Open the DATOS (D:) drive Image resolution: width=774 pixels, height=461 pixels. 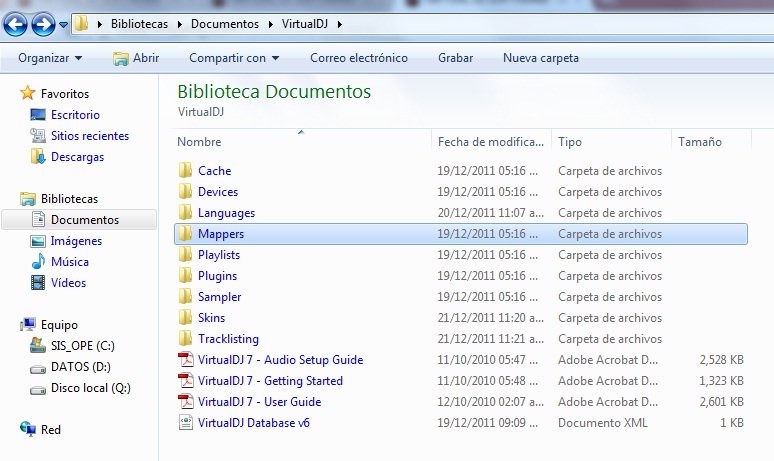pos(80,367)
